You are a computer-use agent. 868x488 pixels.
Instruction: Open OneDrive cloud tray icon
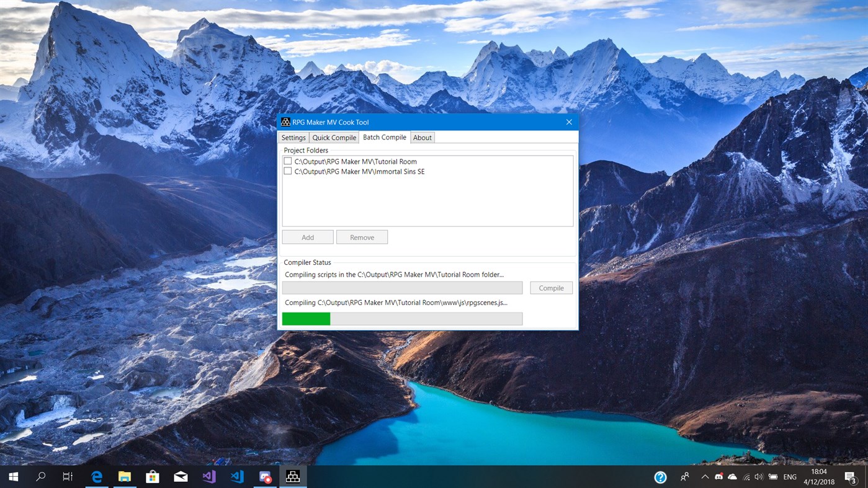click(x=732, y=477)
